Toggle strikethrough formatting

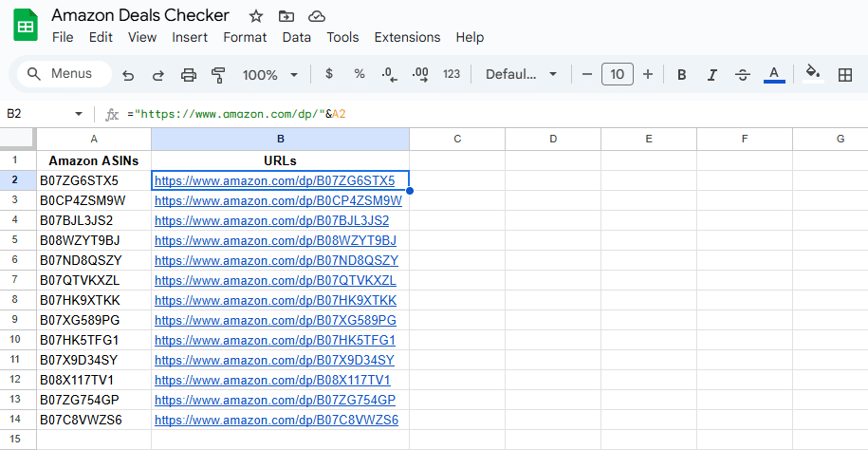743,74
